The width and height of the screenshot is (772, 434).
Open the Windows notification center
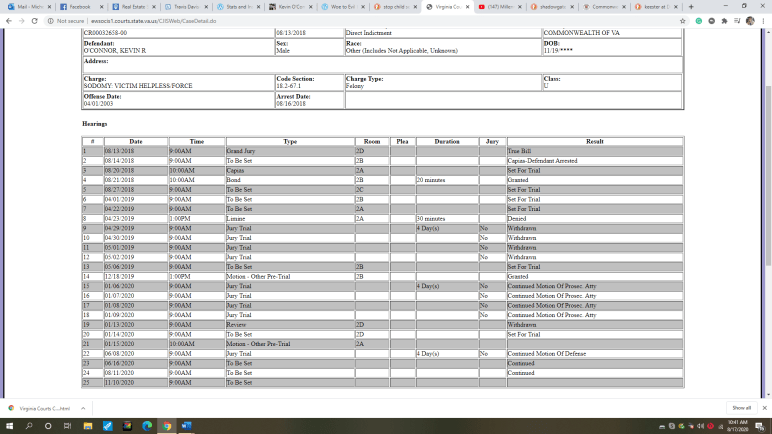(762, 425)
